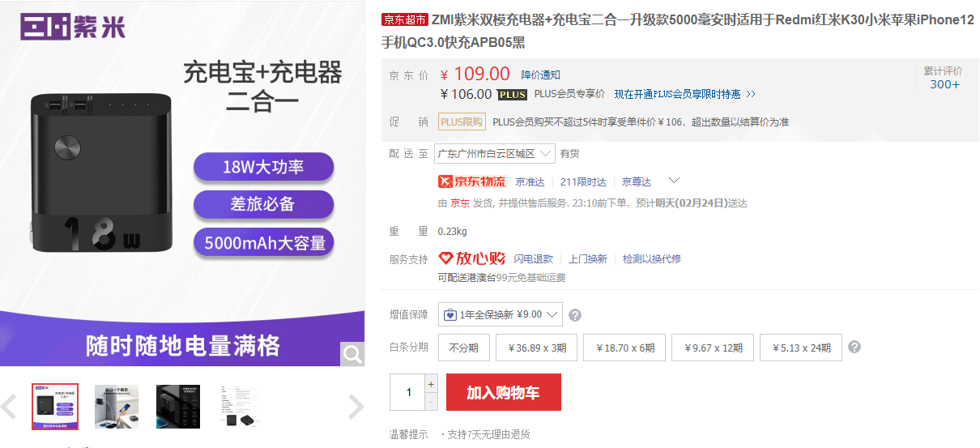Increase quantity with plus stepper
The width and height of the screenshot is (980, 448).
click(431, 384)
